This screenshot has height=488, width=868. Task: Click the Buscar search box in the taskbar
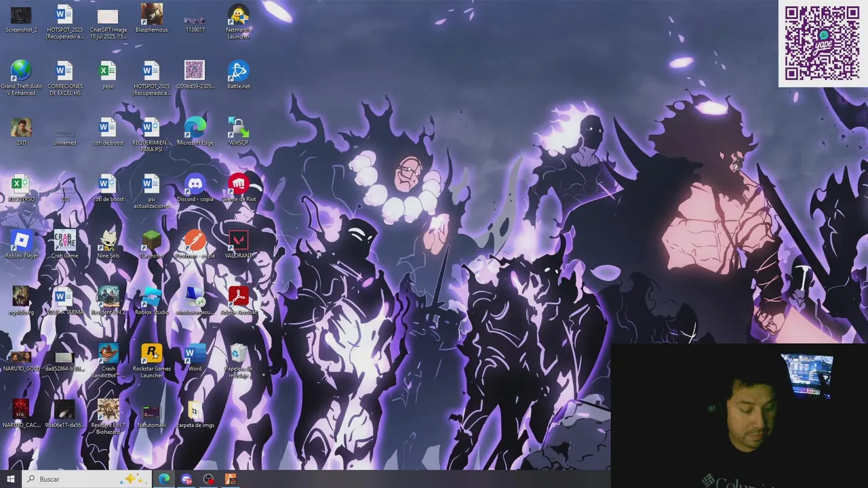click(x=86, y=479)
